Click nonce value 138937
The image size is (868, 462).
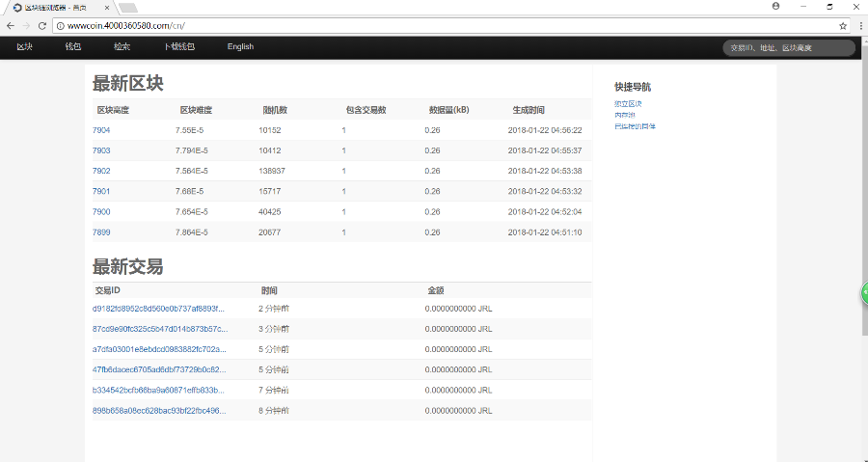click(x=272, y=171)
